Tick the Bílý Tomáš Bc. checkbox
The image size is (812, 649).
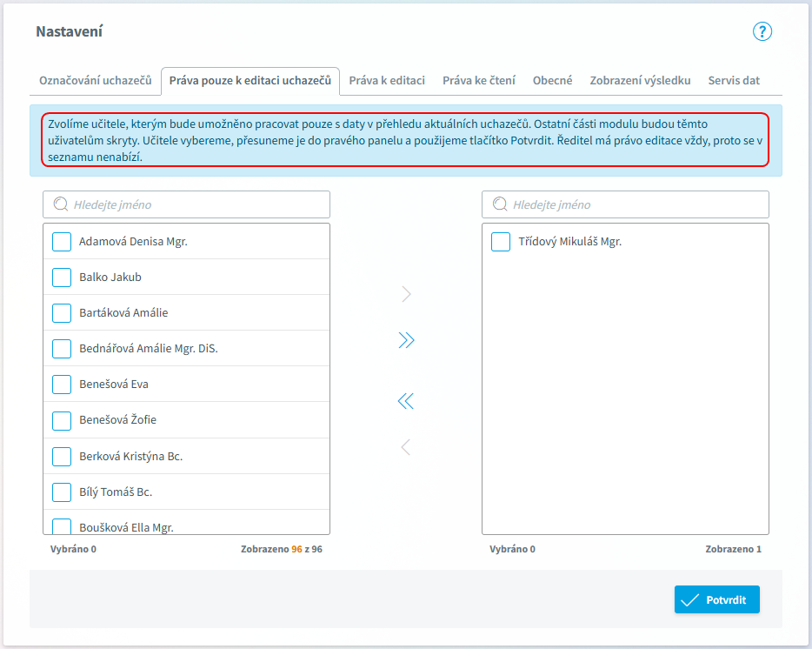point(62,492)
